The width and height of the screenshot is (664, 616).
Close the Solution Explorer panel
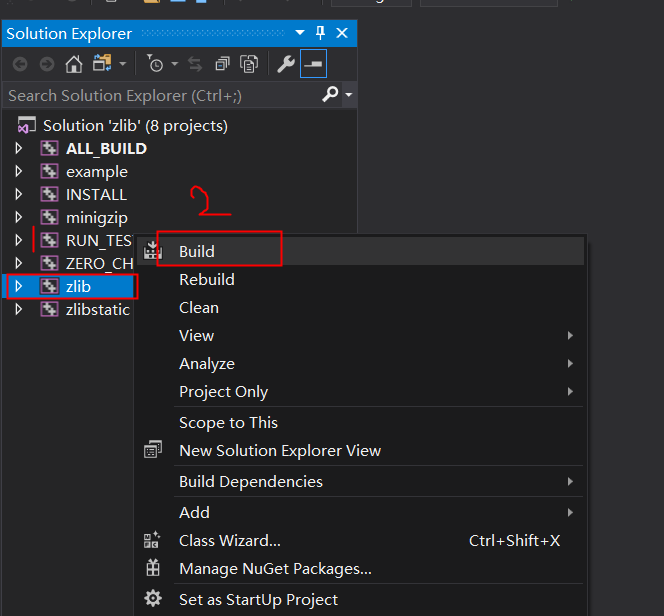(342, 33)
